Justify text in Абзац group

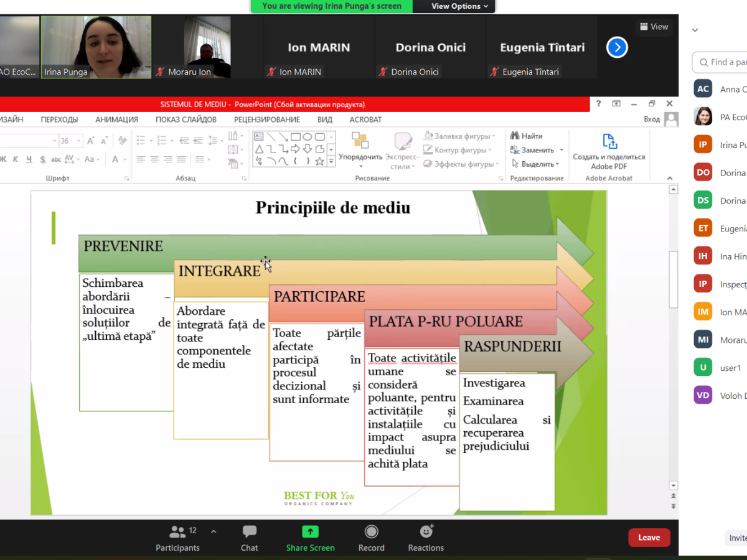click(x=181, y=159)
